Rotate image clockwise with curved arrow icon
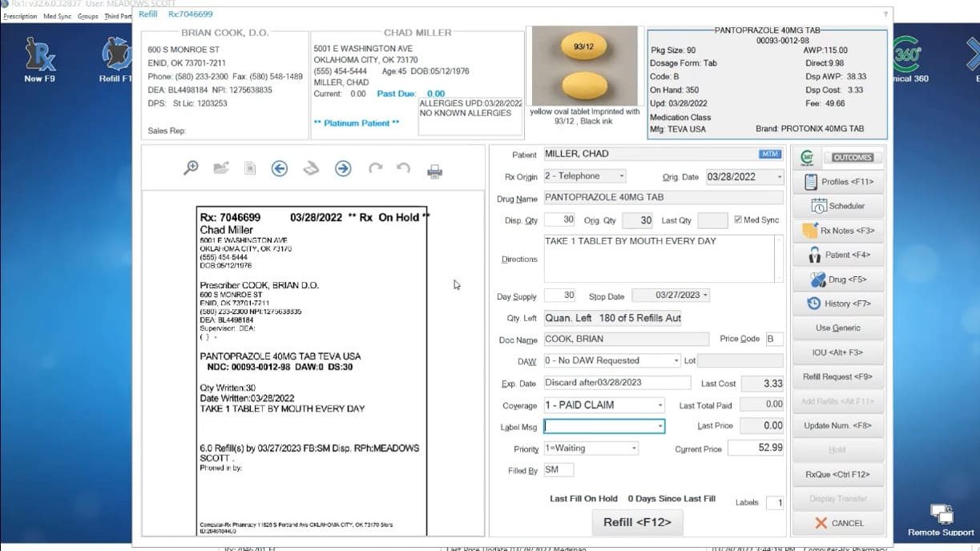980x551 pixels. tap(375, 168)
